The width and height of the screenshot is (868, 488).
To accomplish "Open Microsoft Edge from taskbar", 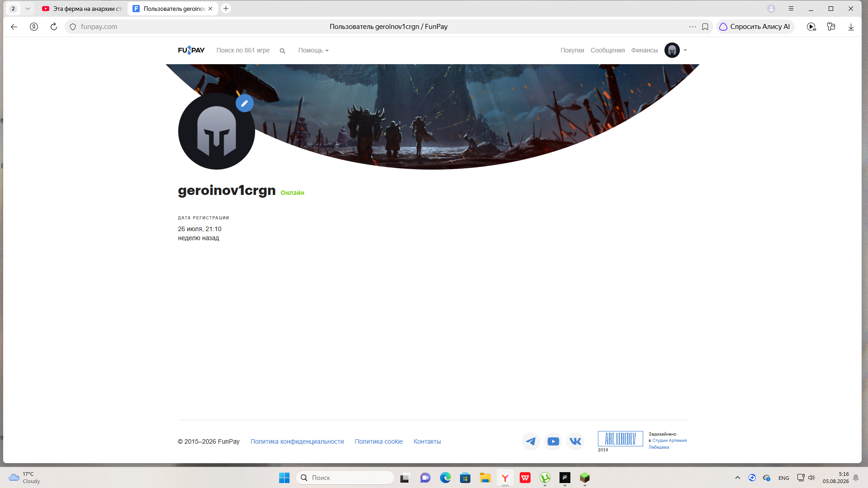I will pyautogui.click(x=446, y=478).
